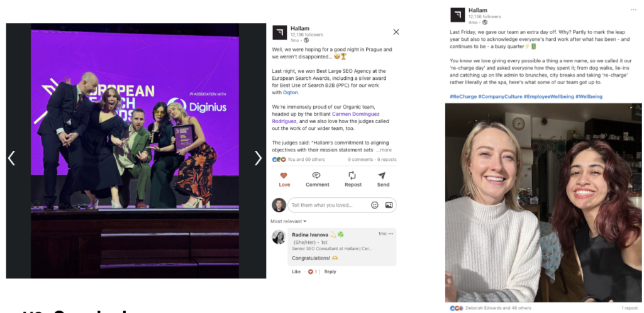Image resolution: width=644 pixels, height=313 pixels.
Task: Open the Oqton company link
Action: (291, 93)
